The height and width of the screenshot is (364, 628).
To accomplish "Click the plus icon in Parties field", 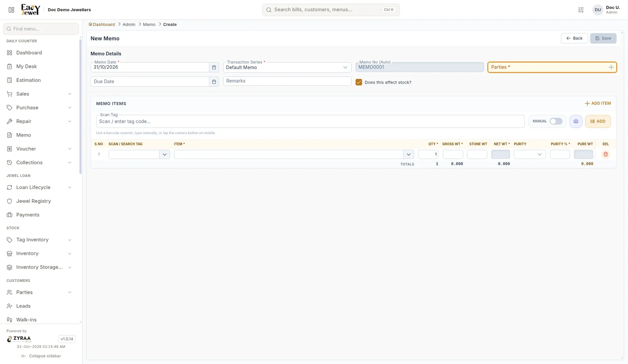I will coord(611,67).
